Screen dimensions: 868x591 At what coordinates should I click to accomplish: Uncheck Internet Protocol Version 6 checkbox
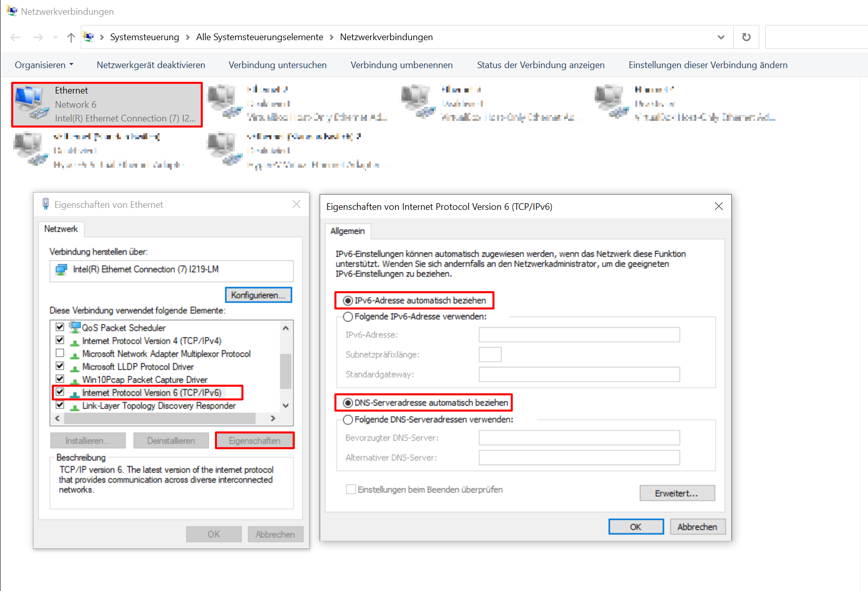pos(60,392)
